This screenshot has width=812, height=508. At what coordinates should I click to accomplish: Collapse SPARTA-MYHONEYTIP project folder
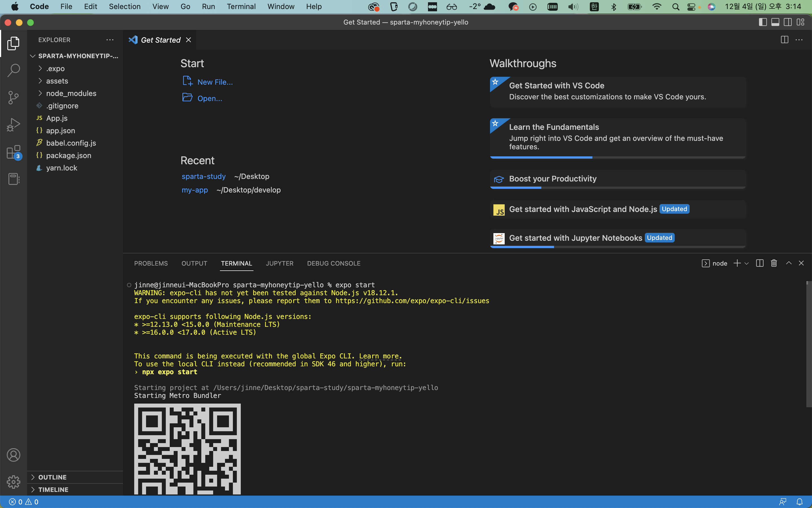point(75,56)
